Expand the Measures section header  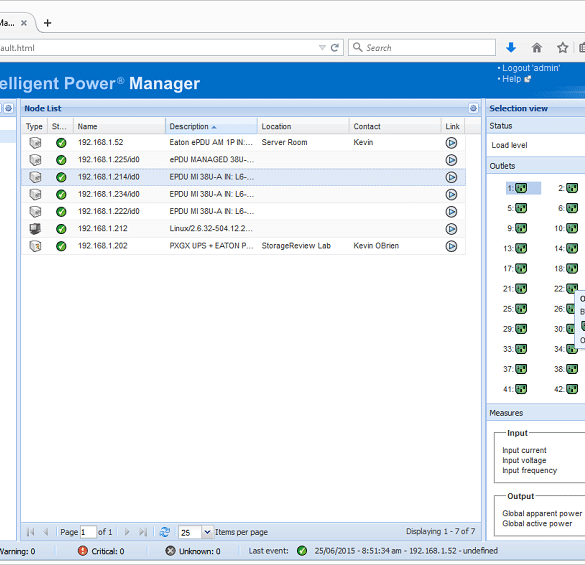click(x=536, y=413)
